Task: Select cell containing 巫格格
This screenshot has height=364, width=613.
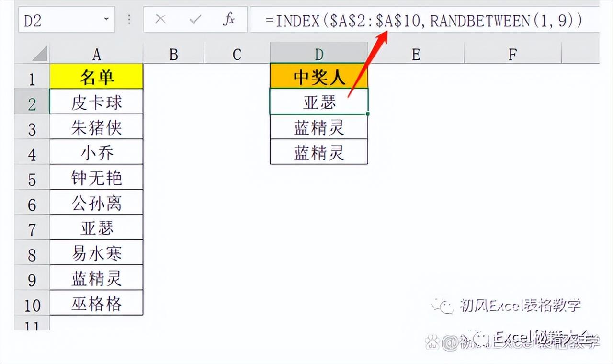Action: [x=96, y=303]
